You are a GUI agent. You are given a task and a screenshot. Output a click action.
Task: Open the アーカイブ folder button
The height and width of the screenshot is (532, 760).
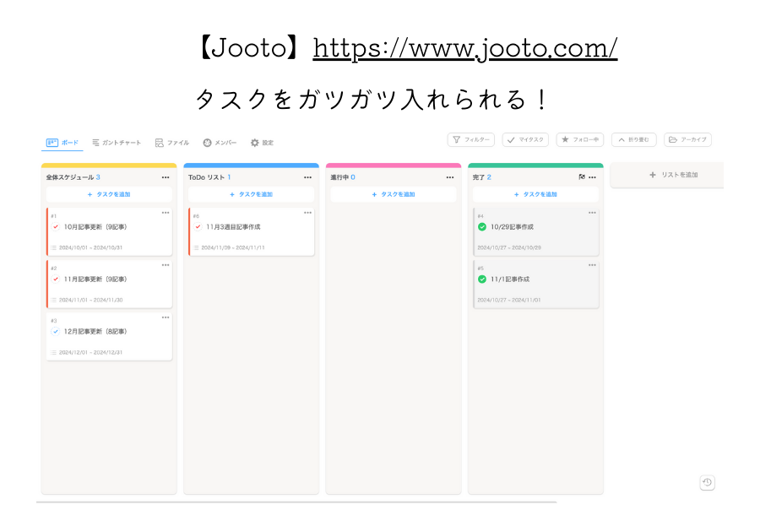click(x=687, y=139)
